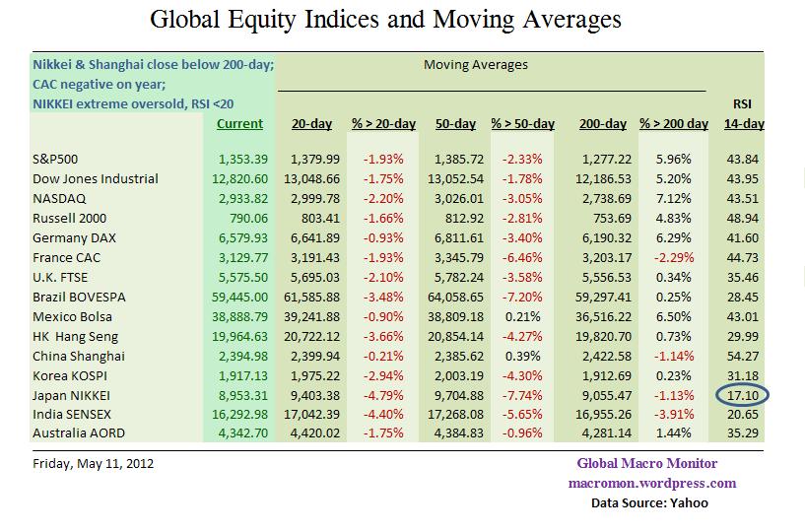Screen dimensions: 805x532
Task: Select the Japan NIKKEI row label
Action: pyautogui.click(x=74, y=395)
